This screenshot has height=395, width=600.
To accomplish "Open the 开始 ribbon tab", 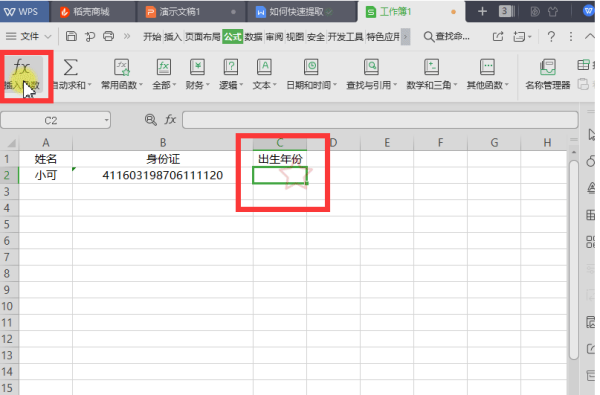I will (152, 37).
